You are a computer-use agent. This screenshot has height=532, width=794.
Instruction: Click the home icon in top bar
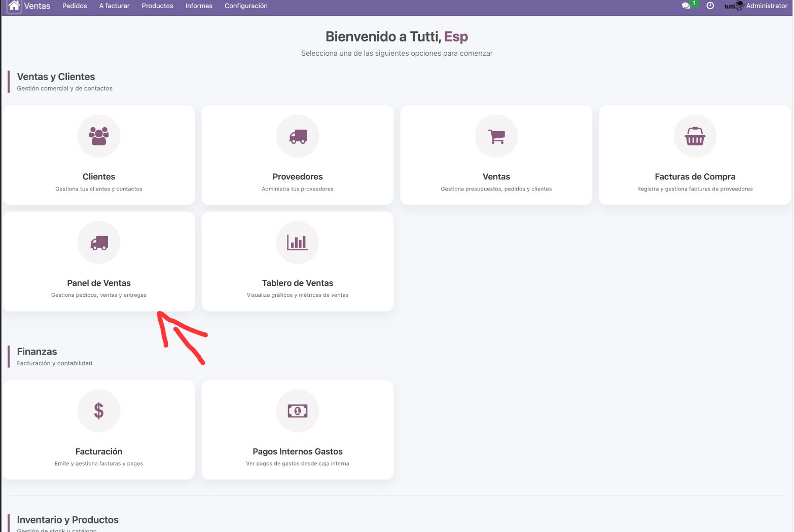tap(14, 6)
